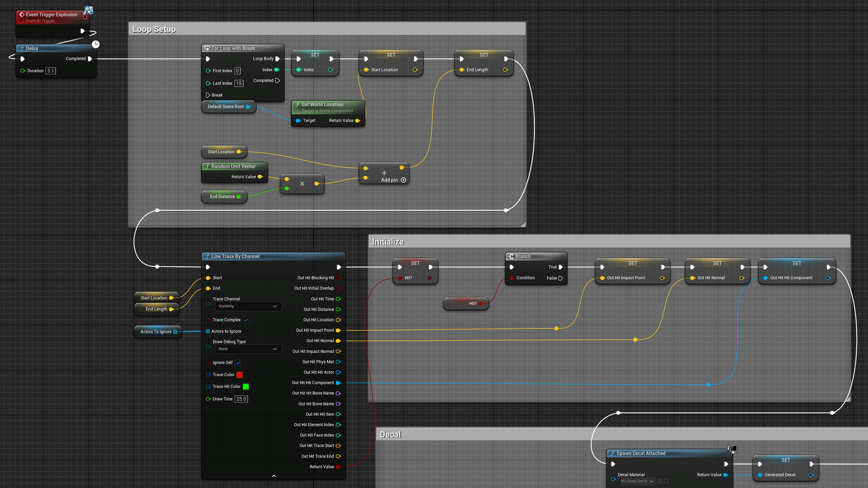Click the For Loop Loop Body exec pin
The width and height of the screenshot is (868, 488).
click(278, 59)
